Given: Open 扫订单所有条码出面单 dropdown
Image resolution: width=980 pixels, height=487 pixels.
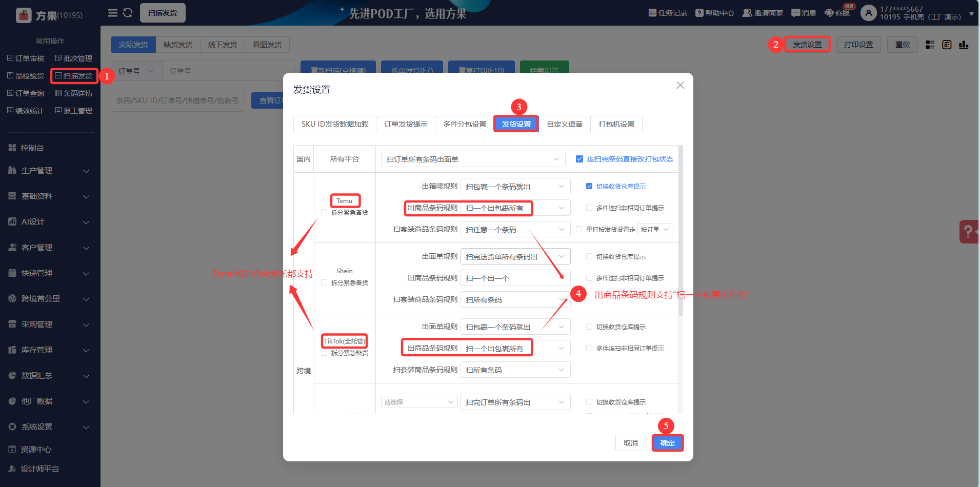Looking at the screenshot, I should (x=473, y=159).
